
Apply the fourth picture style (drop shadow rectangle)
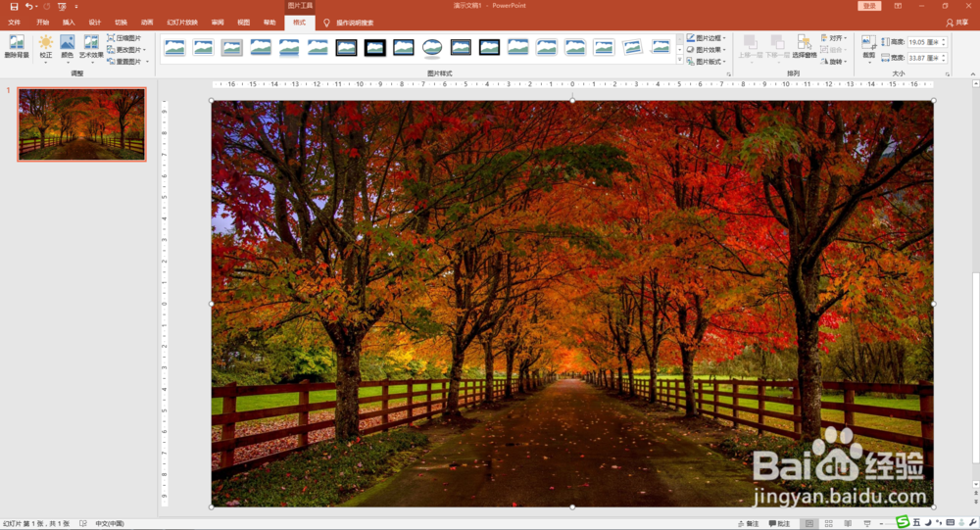[x=261, y=47]
